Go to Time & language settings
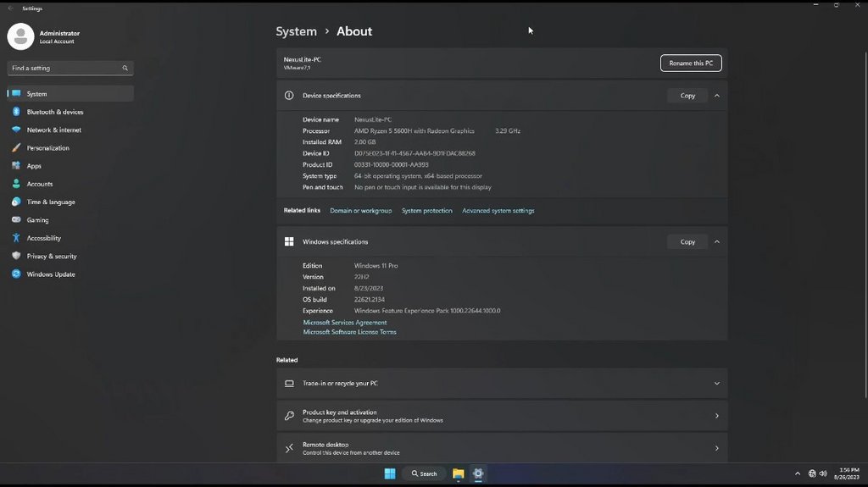Screen dimensions: 868x487 pos(70,202)
